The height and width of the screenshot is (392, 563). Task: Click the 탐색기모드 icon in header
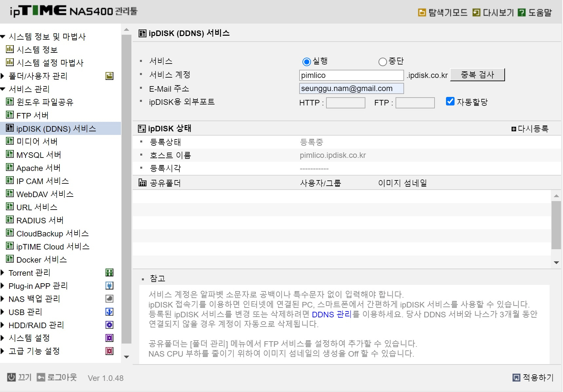click(422, 13)
